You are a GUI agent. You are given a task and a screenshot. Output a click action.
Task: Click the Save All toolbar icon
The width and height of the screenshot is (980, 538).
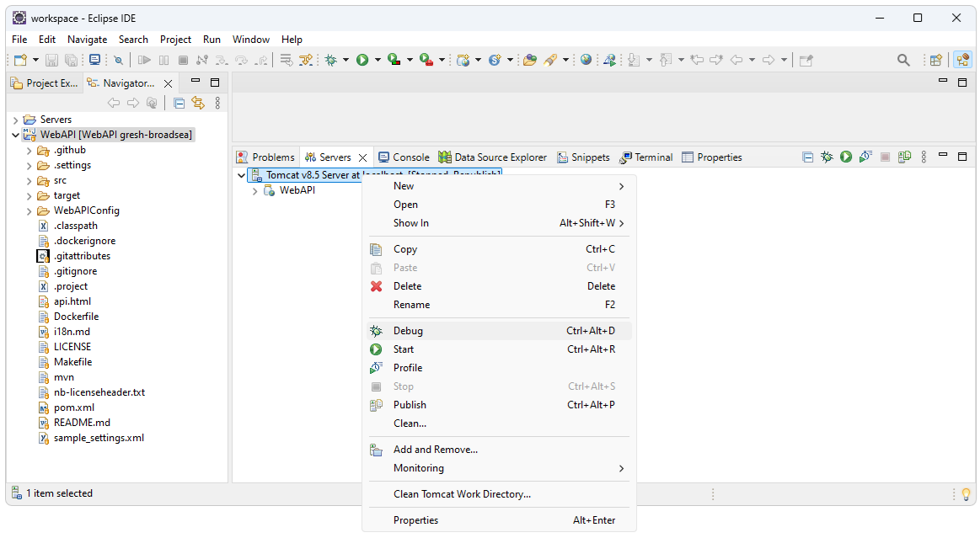[72, 60]
